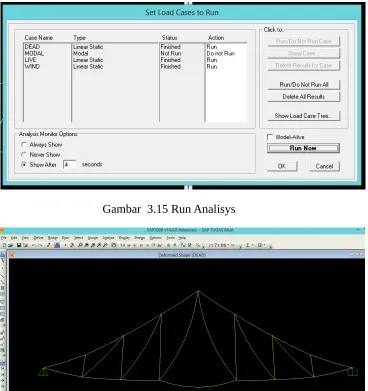The image size is (368, 391).
Task: Click the Open file toolbar icon
Action: (x=10, y=245)
